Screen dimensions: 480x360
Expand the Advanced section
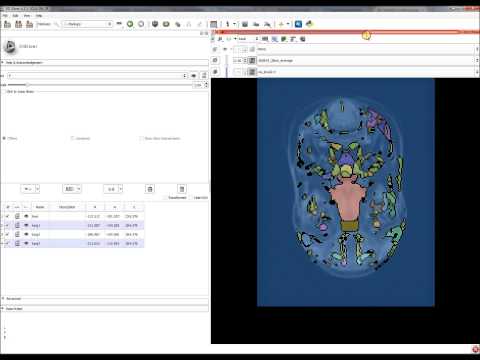pos(105,299)
